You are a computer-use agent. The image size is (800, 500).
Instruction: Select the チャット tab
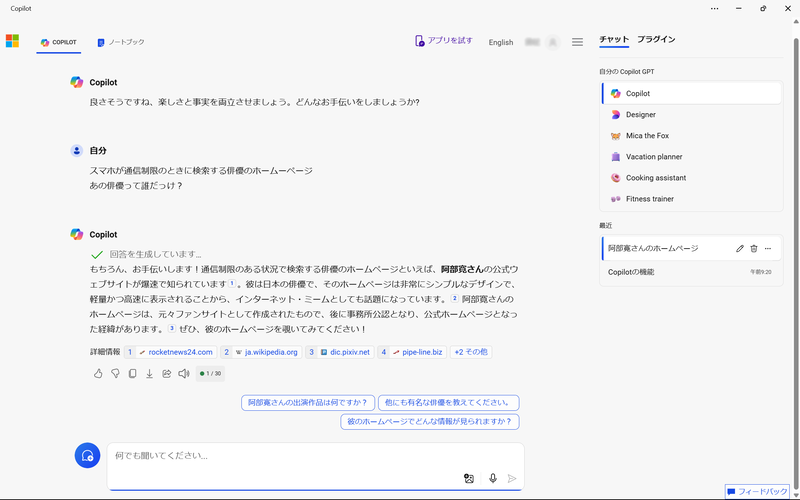[614, 40]
